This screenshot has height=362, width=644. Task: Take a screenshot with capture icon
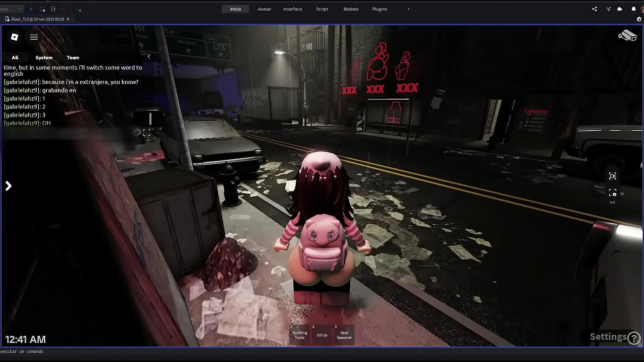[612, 193]
